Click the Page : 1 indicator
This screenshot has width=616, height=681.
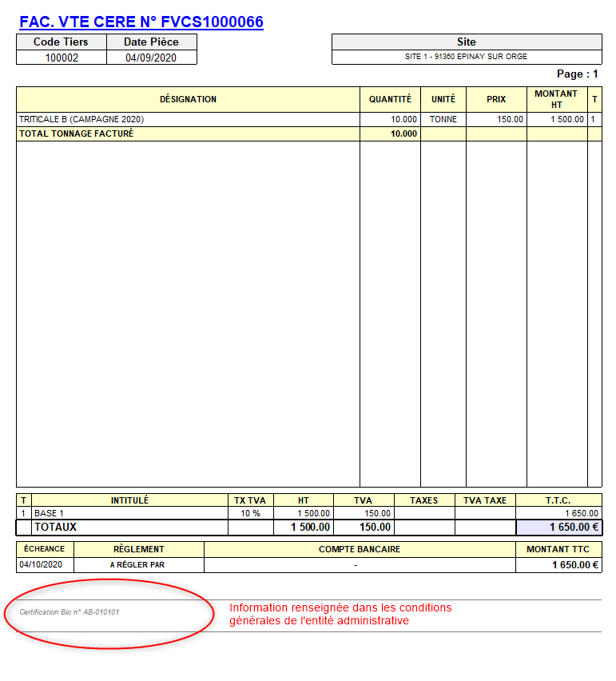(x=577, y=74)
